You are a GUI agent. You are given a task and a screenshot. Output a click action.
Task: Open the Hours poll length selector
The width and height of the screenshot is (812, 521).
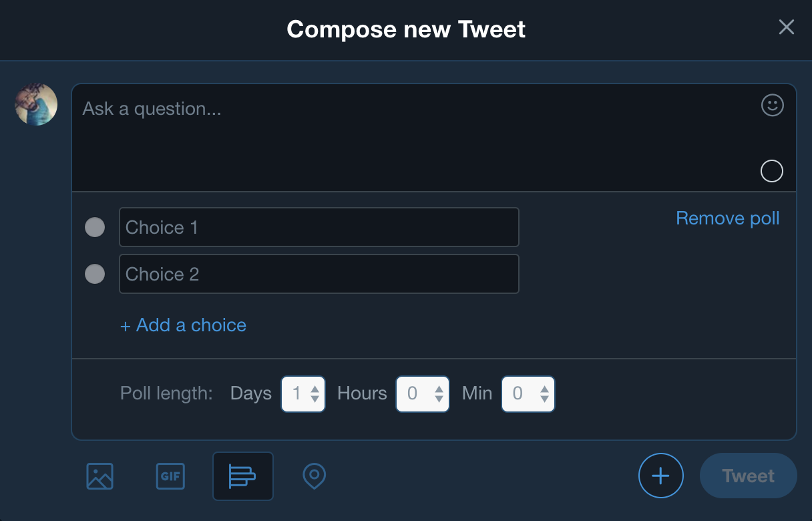(x=422, y=394)
